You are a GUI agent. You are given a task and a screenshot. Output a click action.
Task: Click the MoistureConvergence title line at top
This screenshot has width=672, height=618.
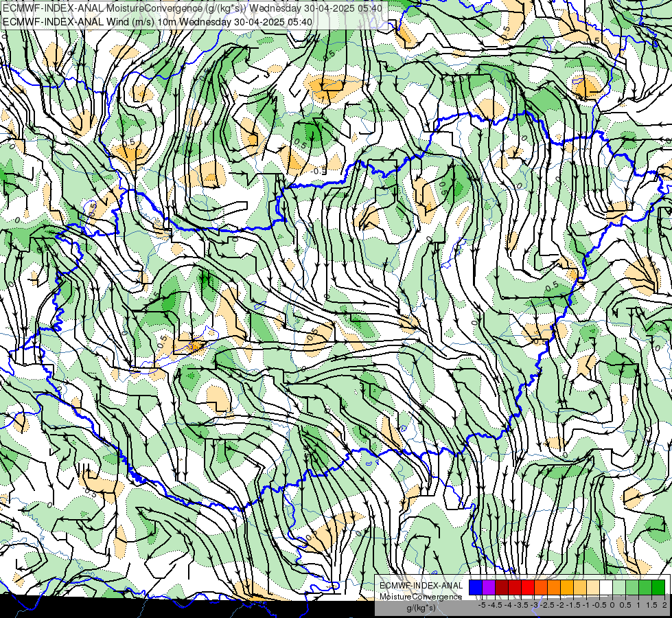pos(192,8)
